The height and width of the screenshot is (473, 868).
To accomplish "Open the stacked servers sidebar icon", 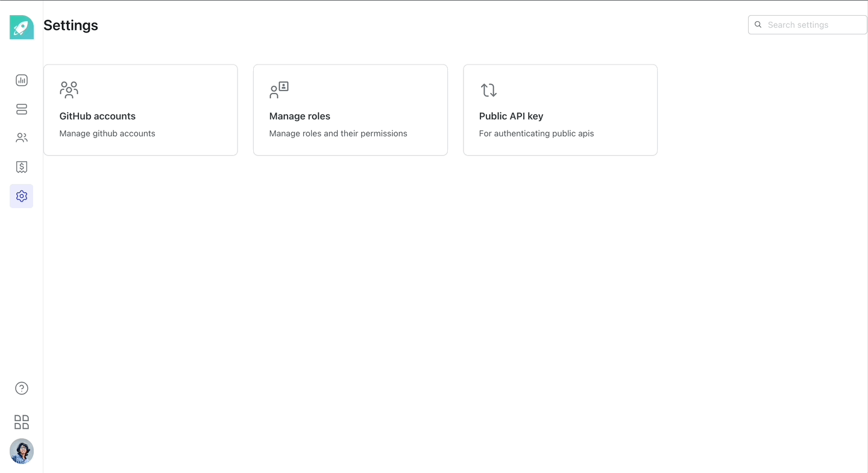I will point(22,109).
